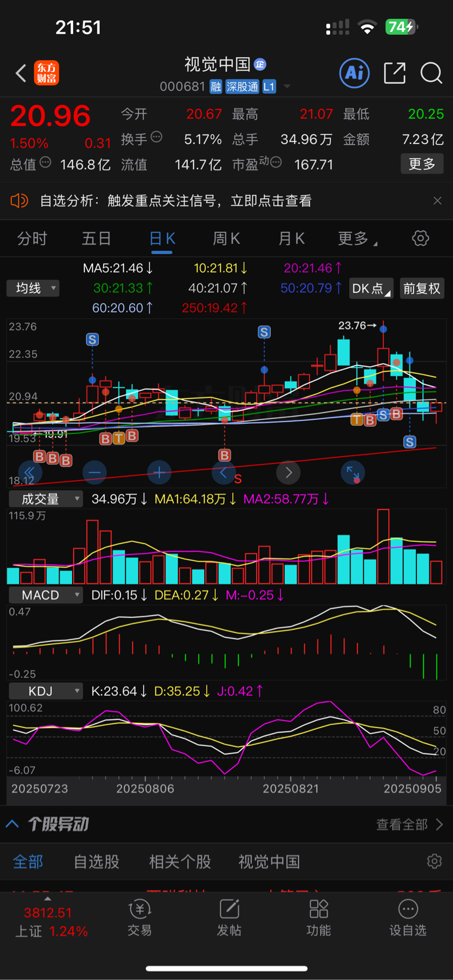453x980 pixels.
Task: Dismiss the 自选分析 banner
Action: 437,201
